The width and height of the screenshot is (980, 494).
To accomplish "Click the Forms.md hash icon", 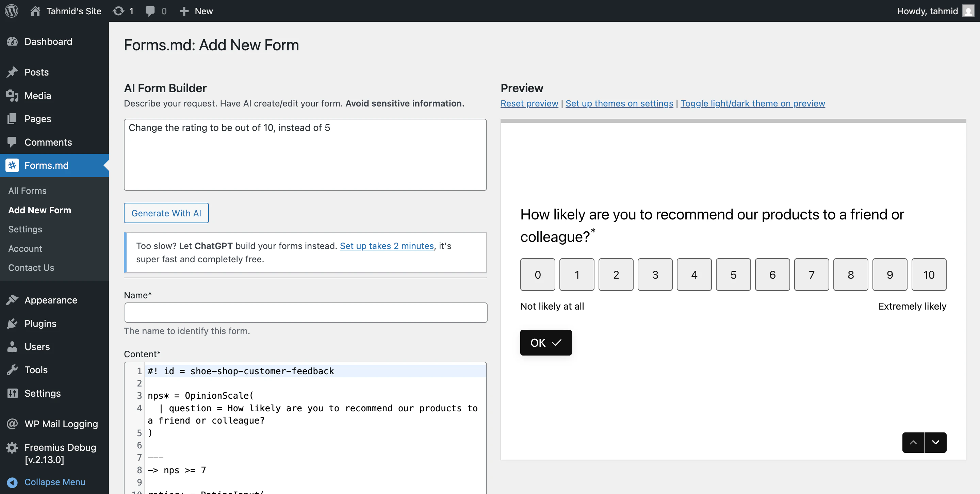I will (12, 165).
